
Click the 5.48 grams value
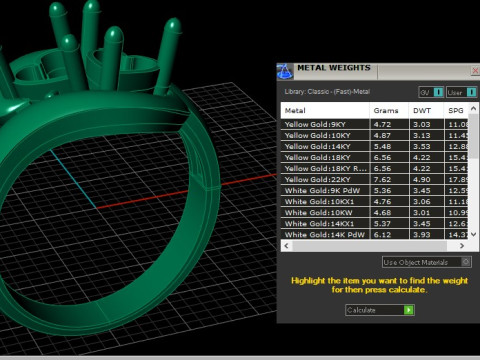(x=382, y=146)
